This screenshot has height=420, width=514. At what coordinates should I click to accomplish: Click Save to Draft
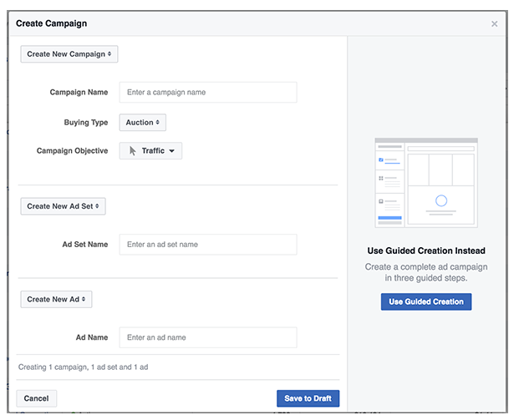pos(308,398)
